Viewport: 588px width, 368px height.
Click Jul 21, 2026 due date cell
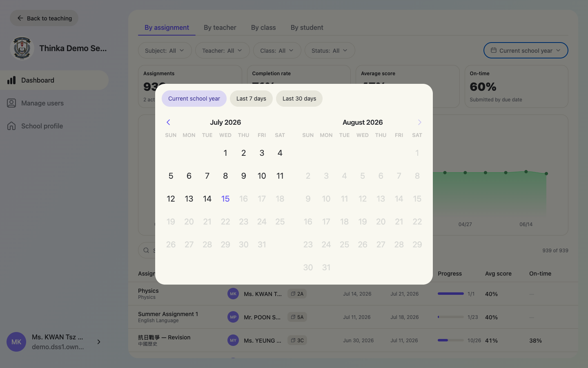[404, 294]
